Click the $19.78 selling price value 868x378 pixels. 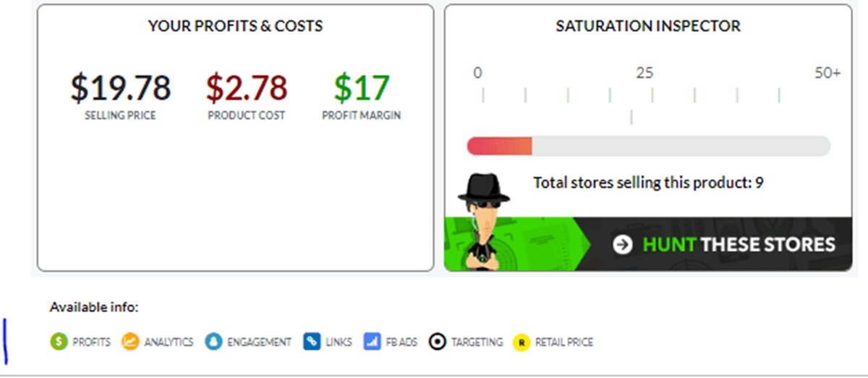click(120, 87)
